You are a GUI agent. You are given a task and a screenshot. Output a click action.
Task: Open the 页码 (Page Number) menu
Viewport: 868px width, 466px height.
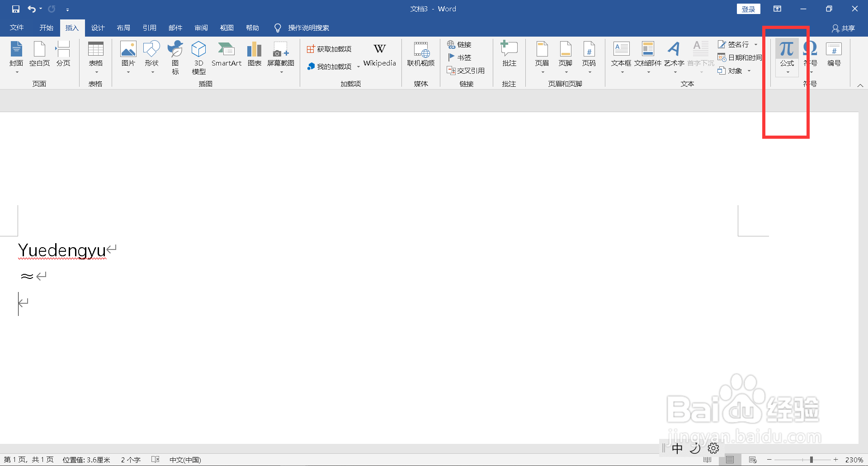[x=589, y=57]
